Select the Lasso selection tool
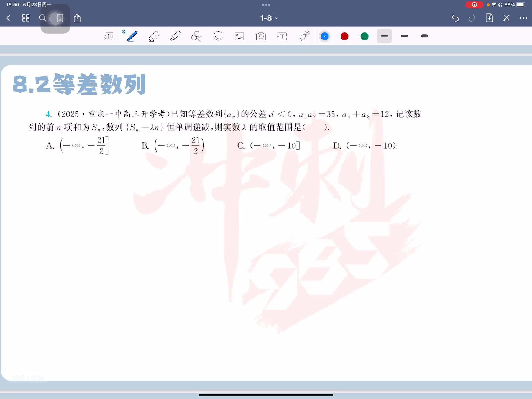The image size is (532, 399). tap(218, 36)
